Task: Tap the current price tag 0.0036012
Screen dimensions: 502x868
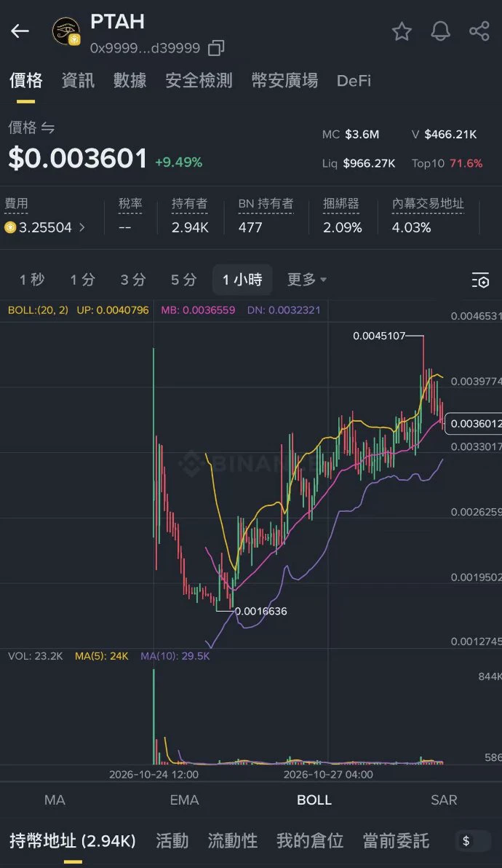Action: coord(474,424)
